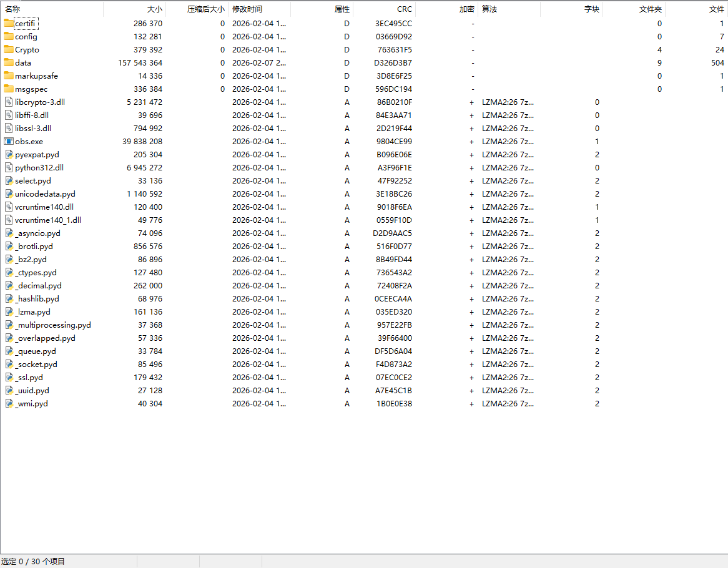Screen dimensions: 728x568
Task: Select the Crypto folder icon
Action: coord(9,49)
